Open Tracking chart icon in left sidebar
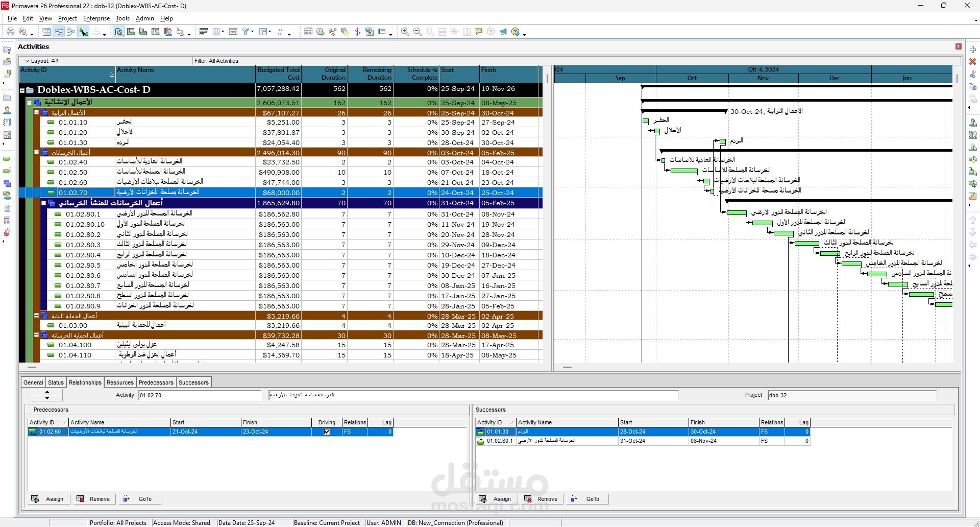Viewport: 980px width, 527px height. (7, 135)
